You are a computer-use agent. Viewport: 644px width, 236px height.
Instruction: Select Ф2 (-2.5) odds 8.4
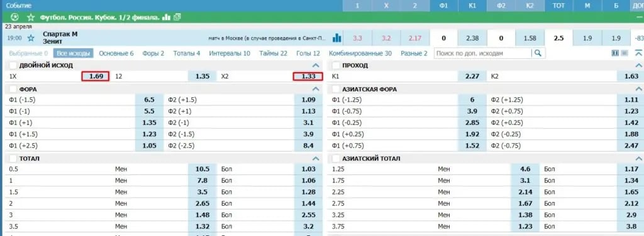(308, 145)
